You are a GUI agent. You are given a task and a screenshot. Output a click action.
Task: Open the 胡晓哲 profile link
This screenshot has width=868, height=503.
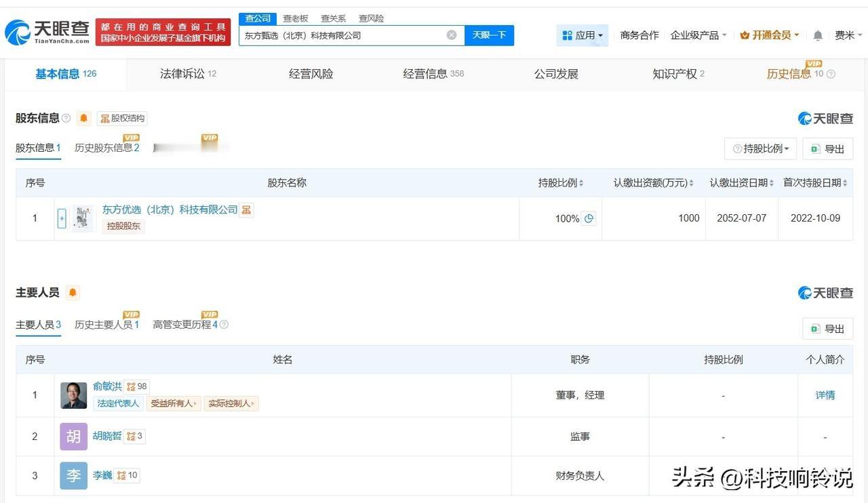107,436
